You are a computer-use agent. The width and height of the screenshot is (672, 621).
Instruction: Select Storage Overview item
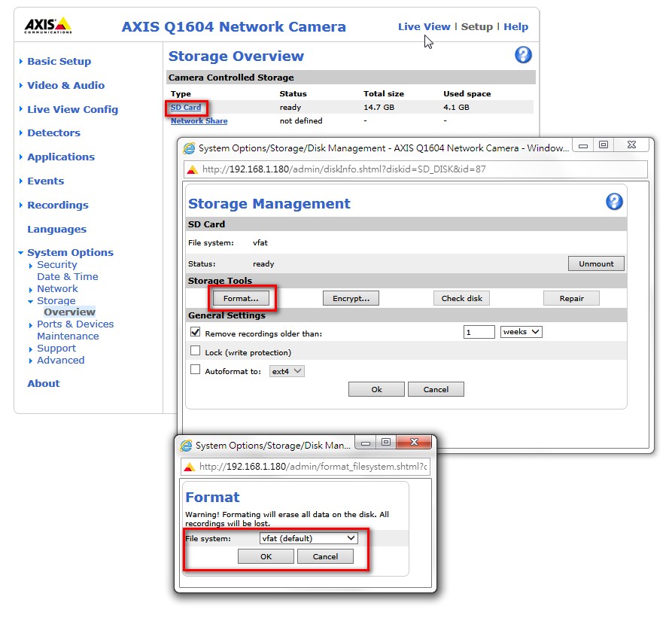(x=69, y=312)
